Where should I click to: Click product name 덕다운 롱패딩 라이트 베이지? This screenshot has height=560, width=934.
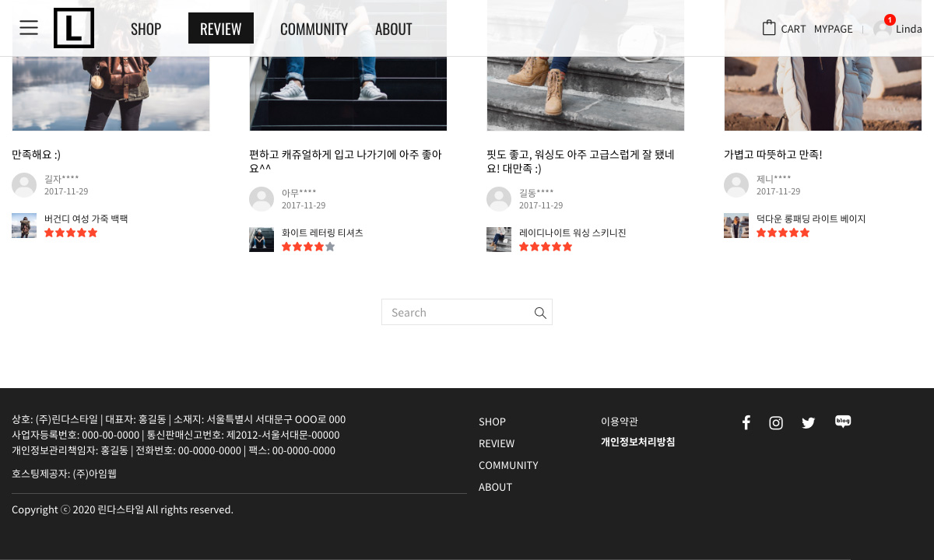click(811, 219)
